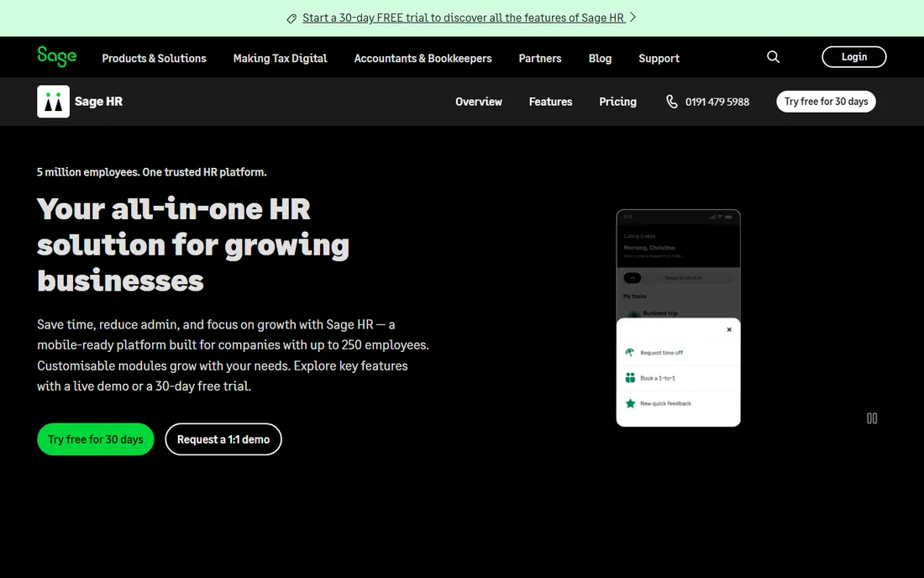Open Products & Solutions menu

pos(154,58)
